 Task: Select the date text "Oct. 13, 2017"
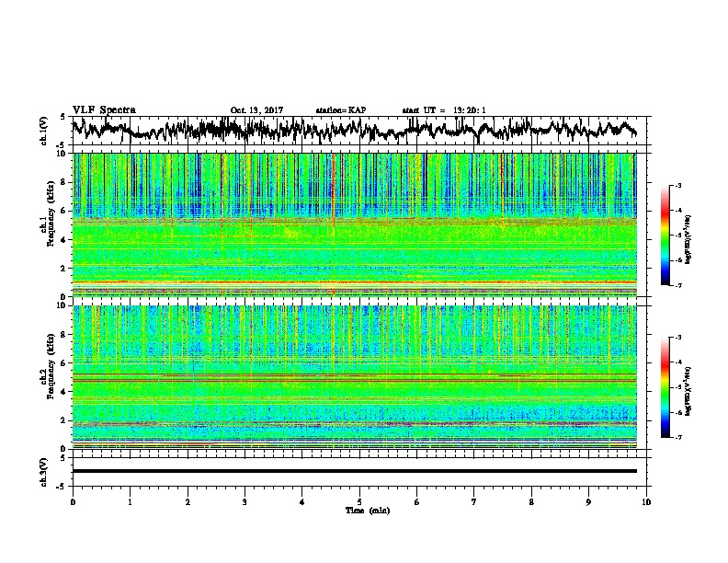tap(256, 110)
